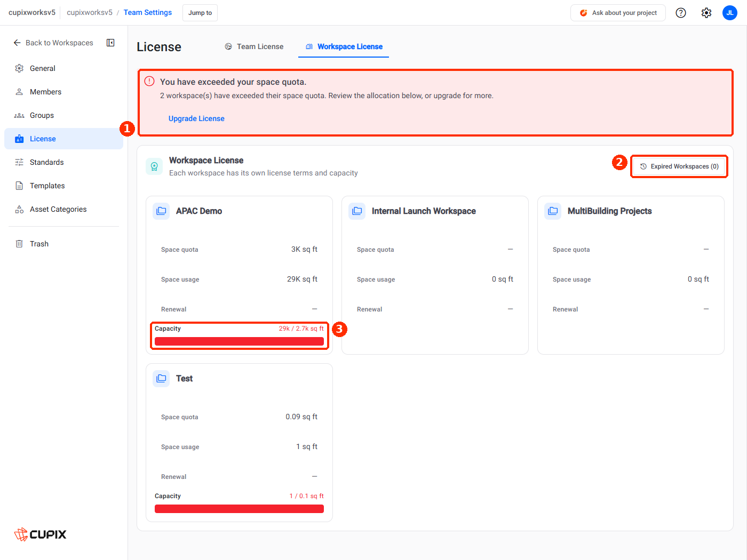Click the MultiBuilding Projects title
Screen dimensions: 747x560
[609, 211]
